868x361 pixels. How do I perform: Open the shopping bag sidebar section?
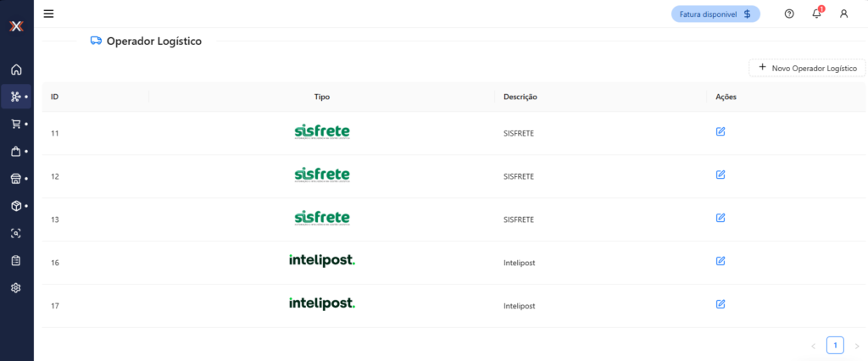[16, 151]
